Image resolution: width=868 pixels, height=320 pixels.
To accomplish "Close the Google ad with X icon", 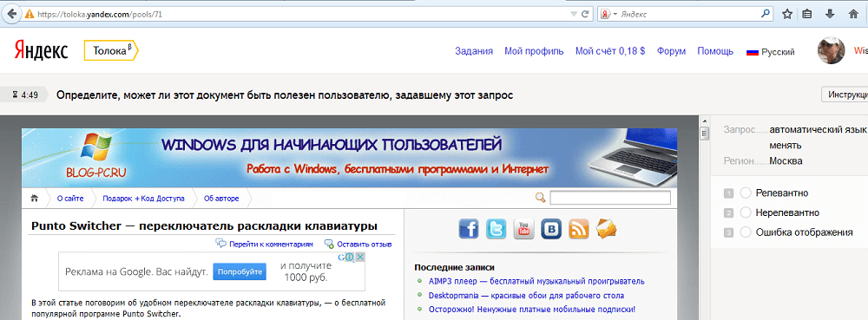I will click(x=360, y=257).
